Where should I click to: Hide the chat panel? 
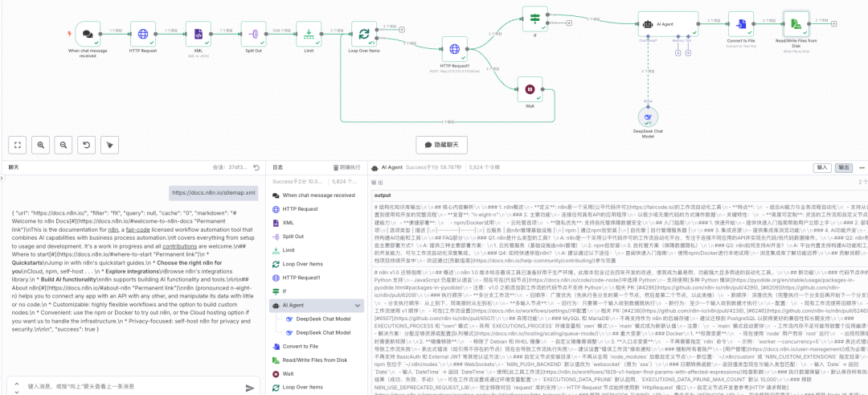[x=441, y=145]
